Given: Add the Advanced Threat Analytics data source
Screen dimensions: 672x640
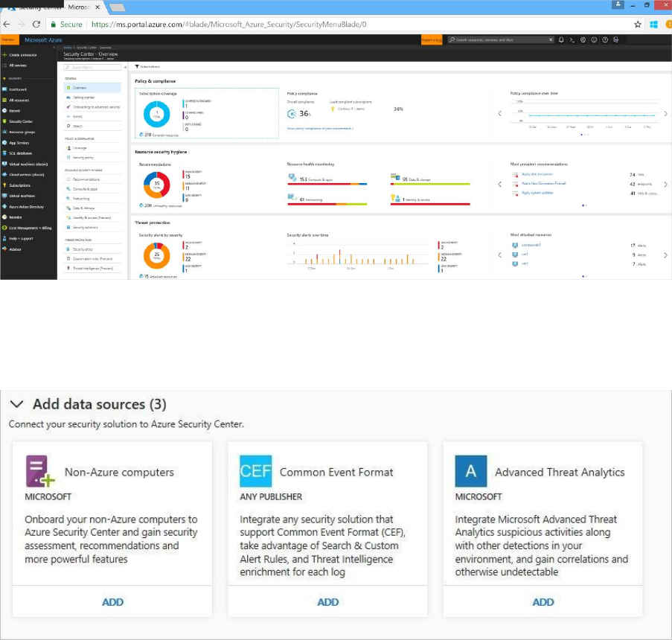Looking at the screenshot, I should [x=543, y=602].
